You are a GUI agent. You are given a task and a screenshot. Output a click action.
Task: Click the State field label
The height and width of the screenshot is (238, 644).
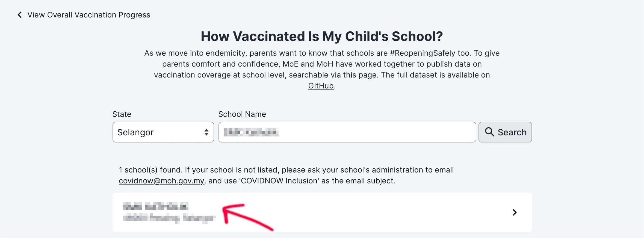(122, 114)
